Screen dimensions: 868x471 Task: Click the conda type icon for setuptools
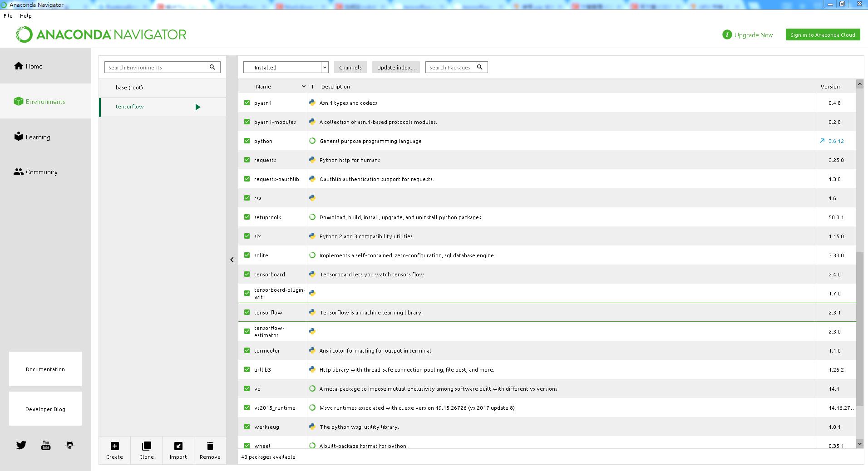pyautogui.click(x=312, y=217)
